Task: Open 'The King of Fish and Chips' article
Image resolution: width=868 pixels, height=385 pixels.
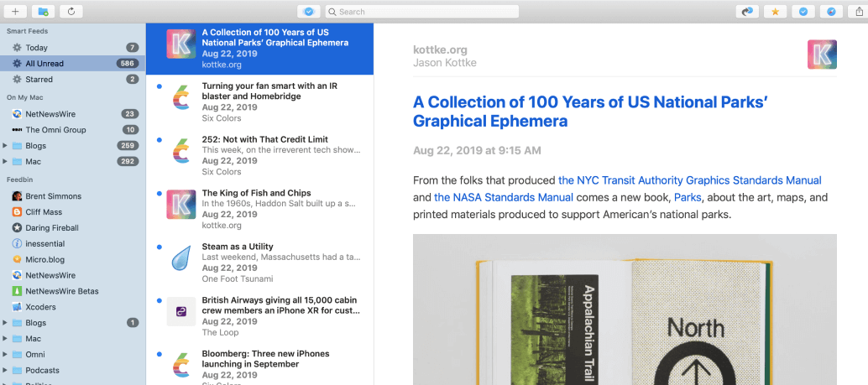Action: coord(259,209)
